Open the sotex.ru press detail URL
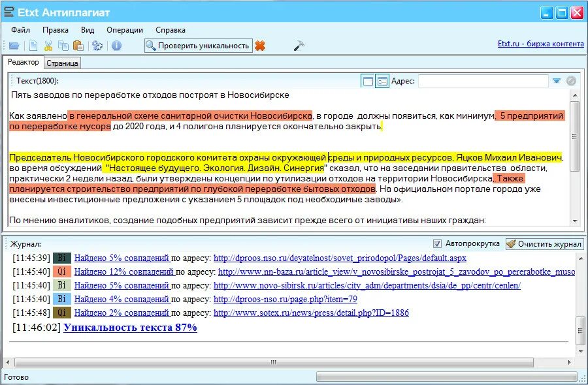588x385 pixels. pos(311,313)
